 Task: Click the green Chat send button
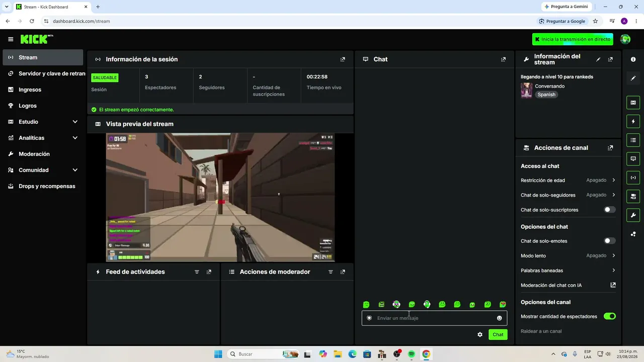(x=498, y=334)
